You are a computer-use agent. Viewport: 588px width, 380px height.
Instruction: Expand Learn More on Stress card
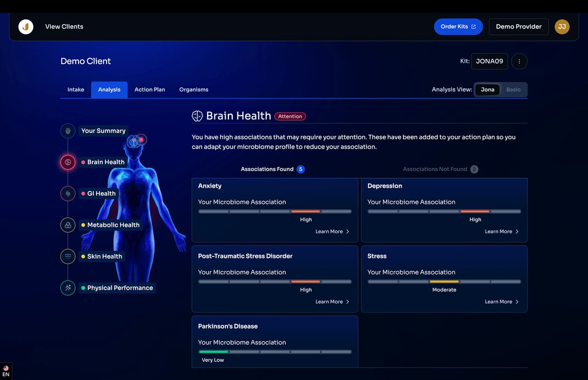pyautogui.click(x=502, y=302)
